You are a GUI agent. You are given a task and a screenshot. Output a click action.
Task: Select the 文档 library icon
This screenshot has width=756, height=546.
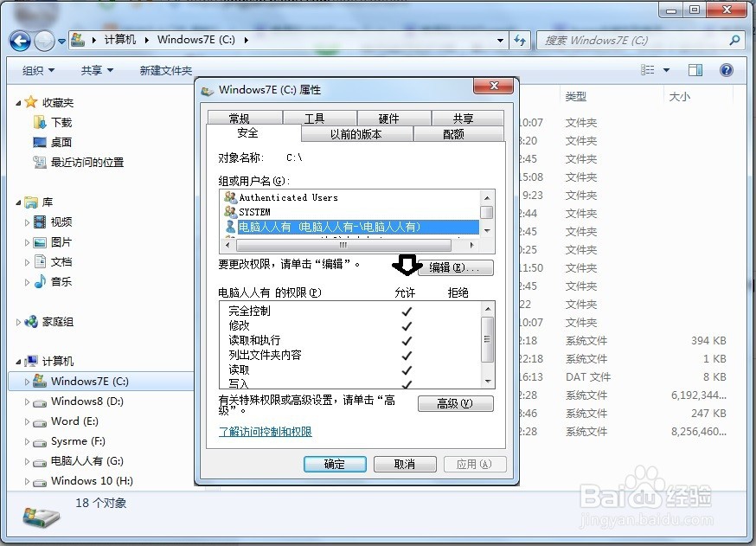(40, 261)
